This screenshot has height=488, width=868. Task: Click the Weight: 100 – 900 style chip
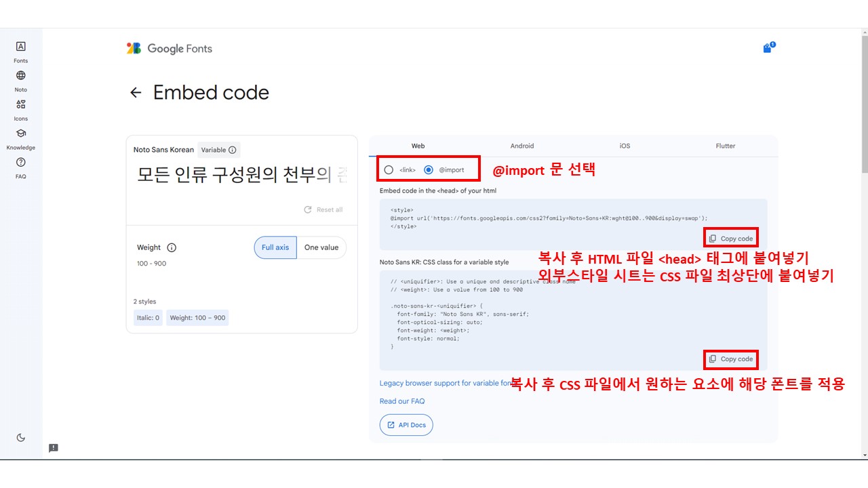tap(197, 317)
